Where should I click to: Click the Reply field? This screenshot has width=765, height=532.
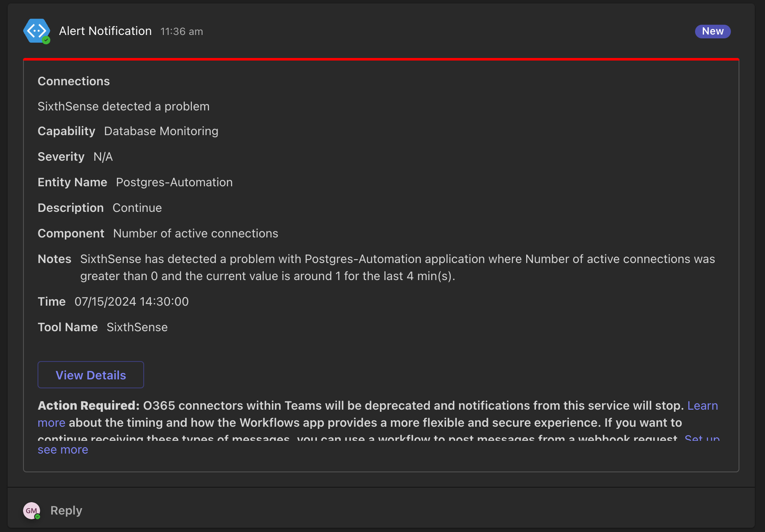click(x=66, y=510)
